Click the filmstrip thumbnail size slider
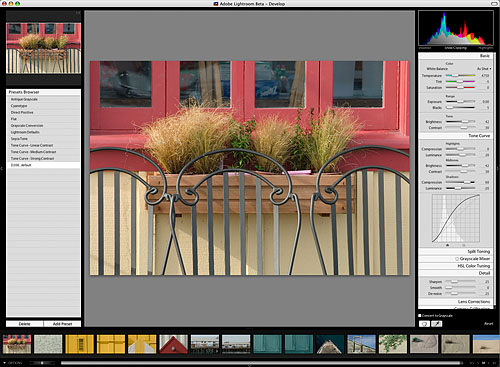Image resolution: width=500 pixels, height=367 pixels. (x=42, y=363)
